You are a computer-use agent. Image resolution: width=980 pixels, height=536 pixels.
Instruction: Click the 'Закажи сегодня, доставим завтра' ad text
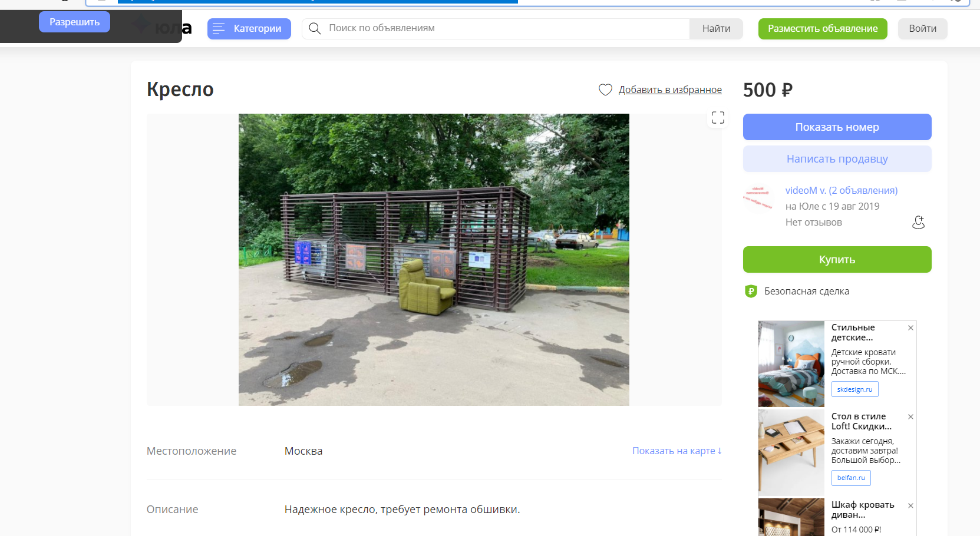[x=866, y=451]
